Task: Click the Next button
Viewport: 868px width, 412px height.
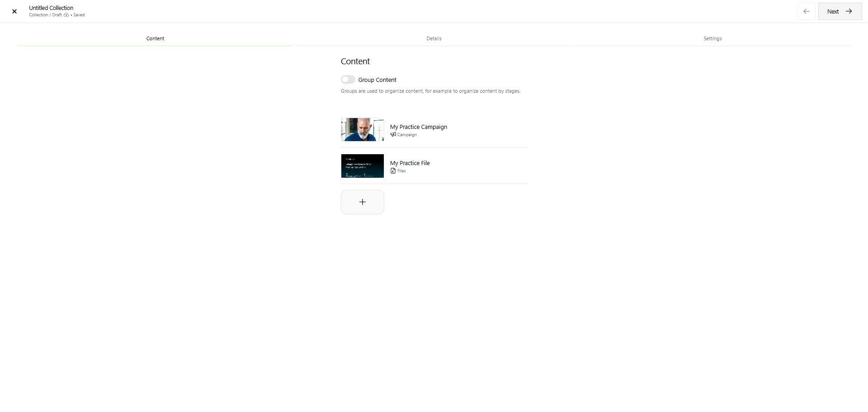Action: point(840,11)
